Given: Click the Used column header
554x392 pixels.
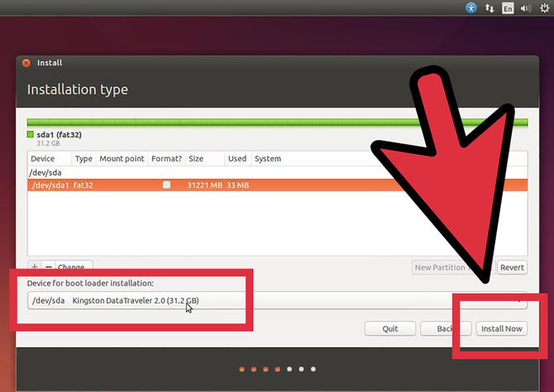Looking at the screenshot, I should click(x=237, y=159).
